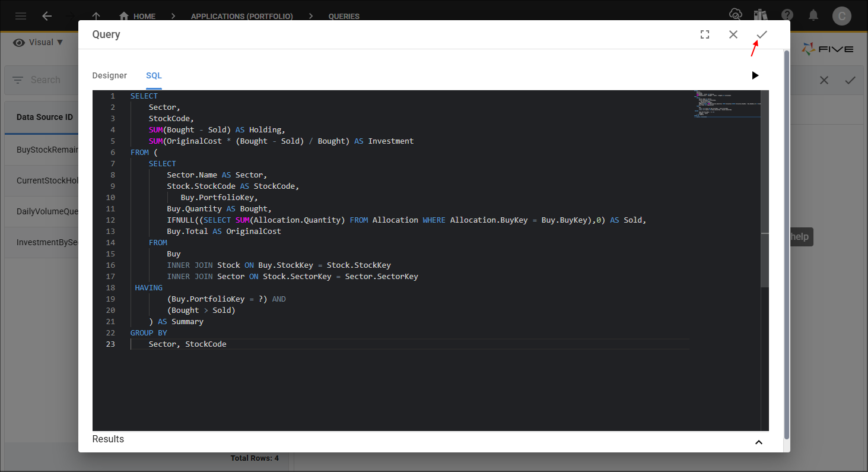Open the notifications bell
868x472 pixels.
pyautogui.click(x=814, y=15)
